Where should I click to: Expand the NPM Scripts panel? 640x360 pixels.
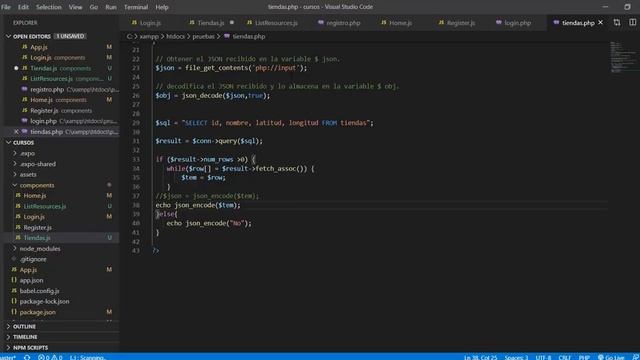click(29, 348)
